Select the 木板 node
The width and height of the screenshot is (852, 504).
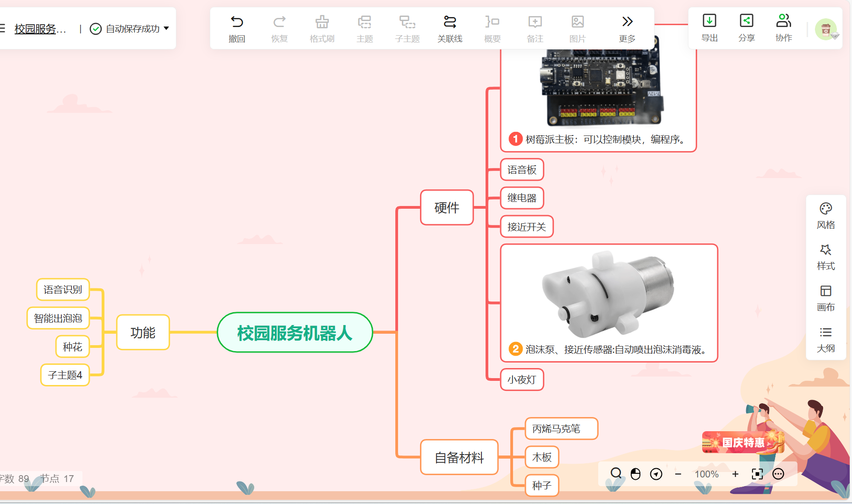point(542,457)
